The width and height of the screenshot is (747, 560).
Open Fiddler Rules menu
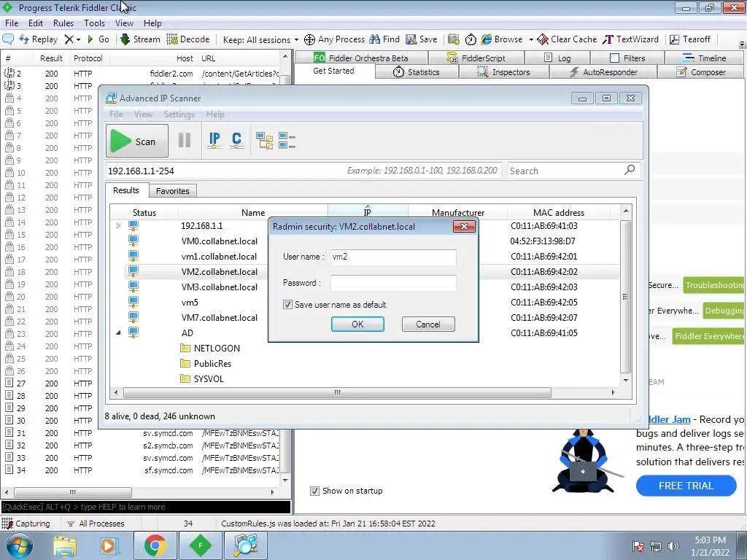click(x=63, y=23)
